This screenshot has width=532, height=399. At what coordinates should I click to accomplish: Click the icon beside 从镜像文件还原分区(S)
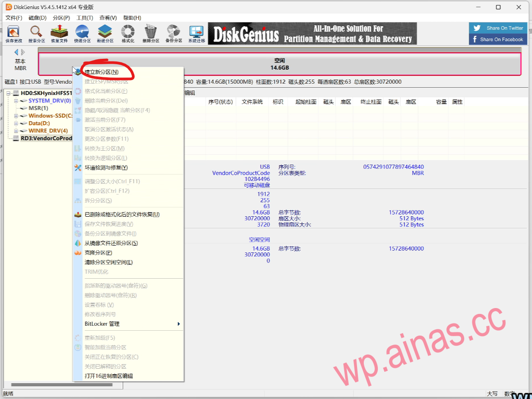pos(78,243)
